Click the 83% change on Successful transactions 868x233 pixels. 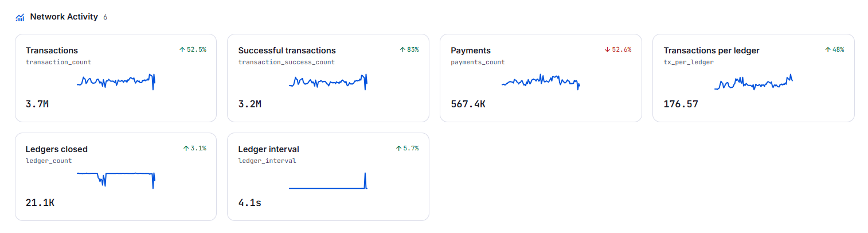pos(413,50)
